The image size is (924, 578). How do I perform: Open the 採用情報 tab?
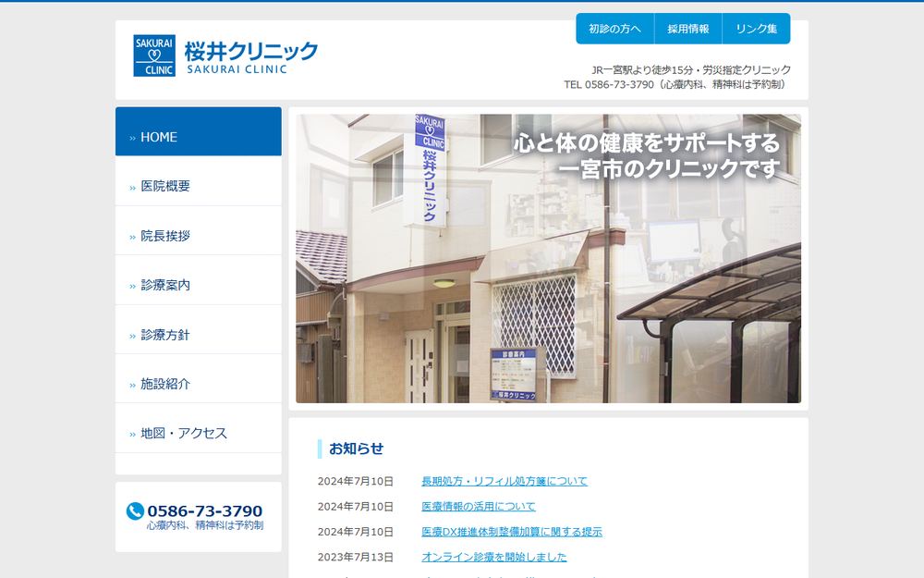point(687,29)
